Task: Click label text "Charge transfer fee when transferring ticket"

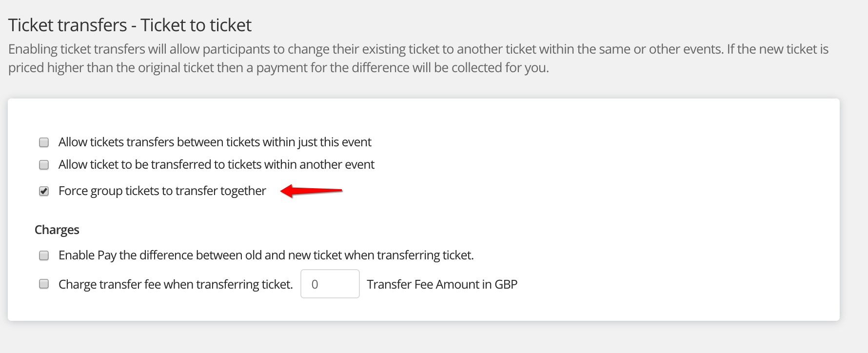Action: 176,284
